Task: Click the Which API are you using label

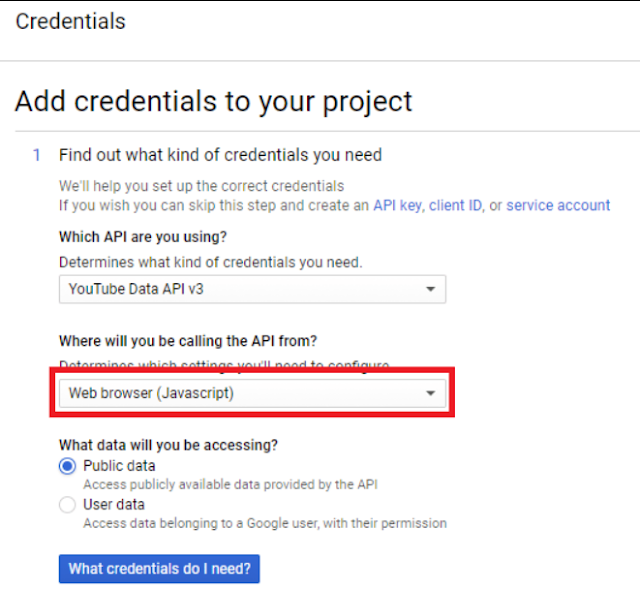Action: pos(143,237)
